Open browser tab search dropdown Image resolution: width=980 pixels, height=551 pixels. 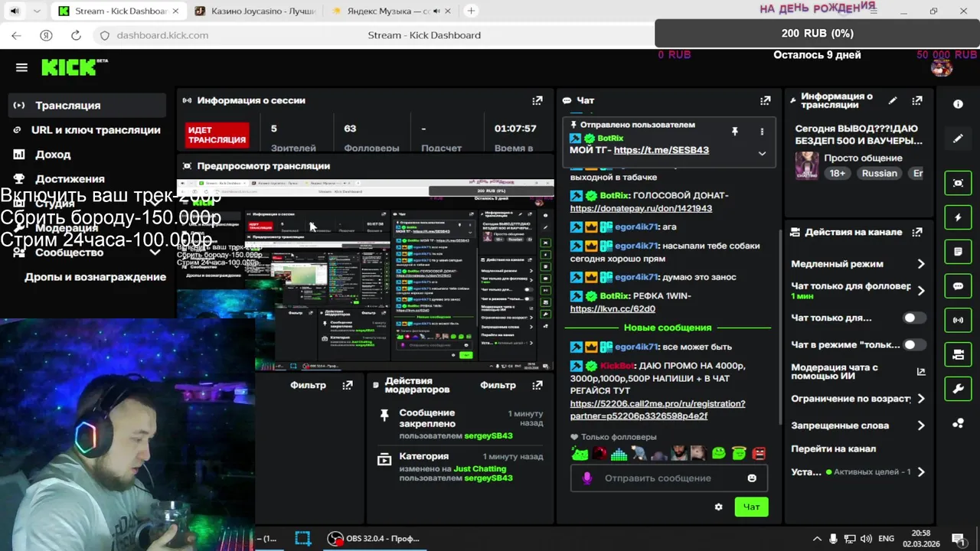click(37, 11)
